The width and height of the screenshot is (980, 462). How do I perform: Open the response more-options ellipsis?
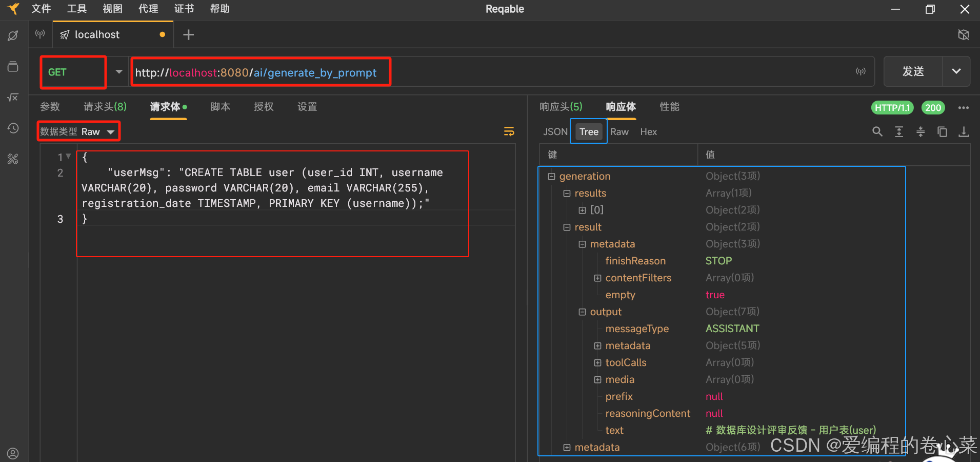pos(963,107)
